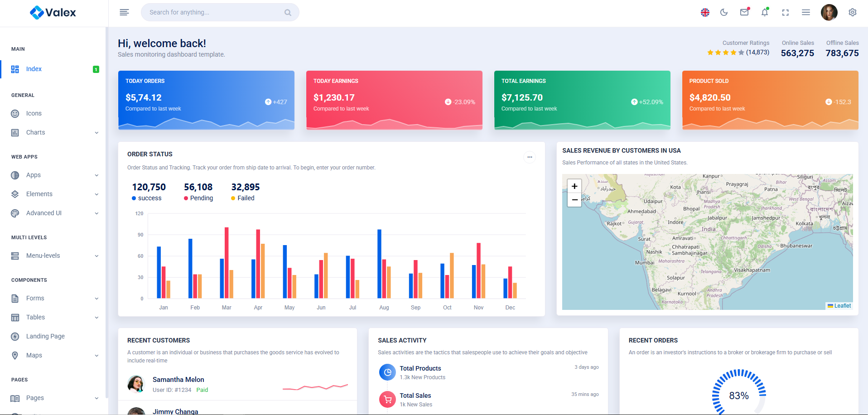The height and width of the screenshot is (415, 868).
Task: Toggle the Failed legend item
Action: (243, 198)
